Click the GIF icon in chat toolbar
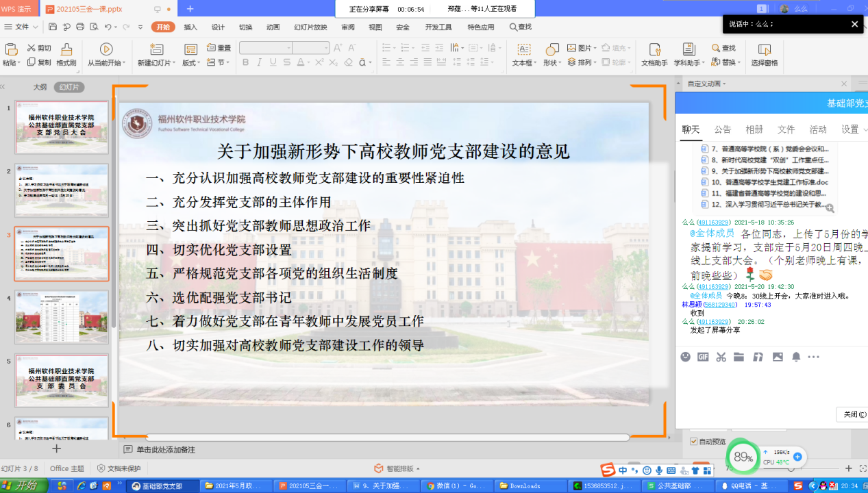The height and width of the screenshot is (493, 868). pos(703,357)
